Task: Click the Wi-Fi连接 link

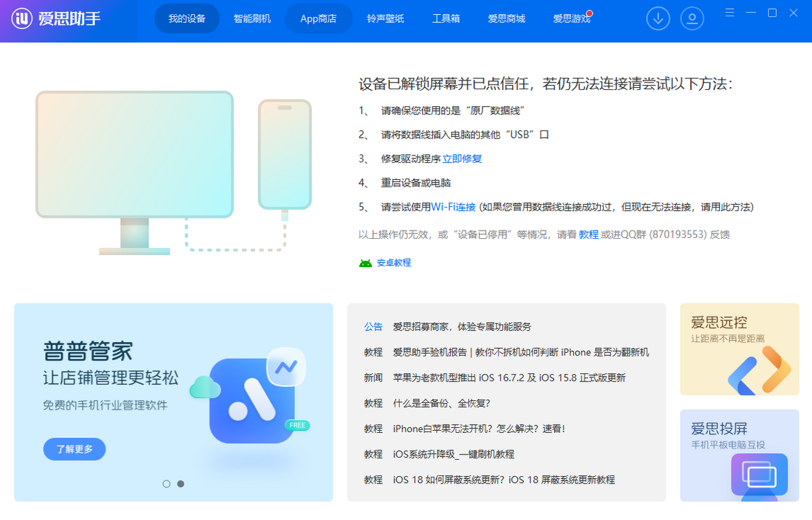Action: click(453, 207)
